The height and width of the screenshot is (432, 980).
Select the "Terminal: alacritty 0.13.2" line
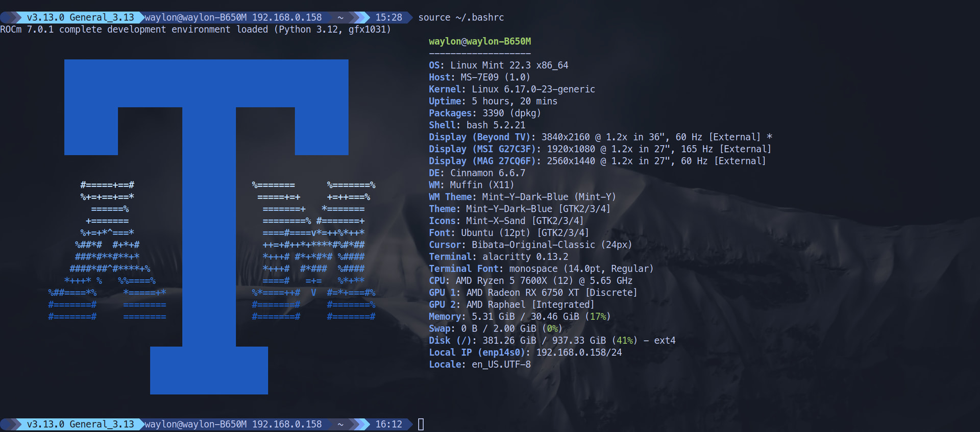point(498,257)
